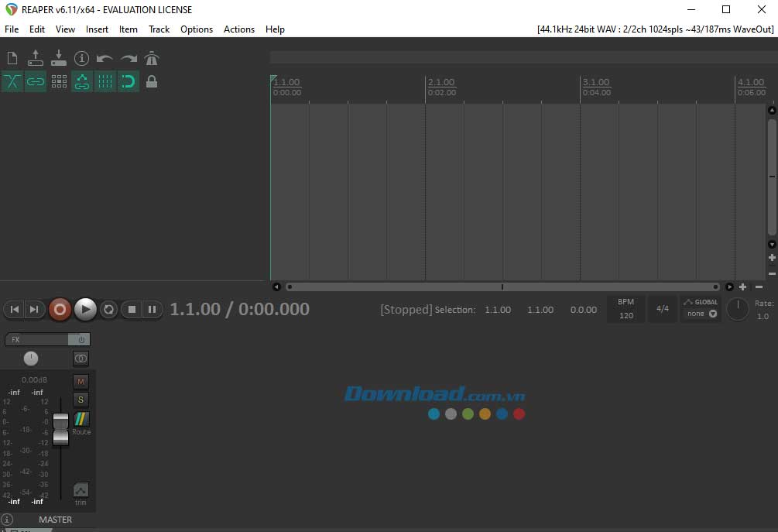Image resolution: width=778 pixels, height=532 pixels.
Task: Open project settings info icon
Action: pyautogui.click(x=82, y=58)
